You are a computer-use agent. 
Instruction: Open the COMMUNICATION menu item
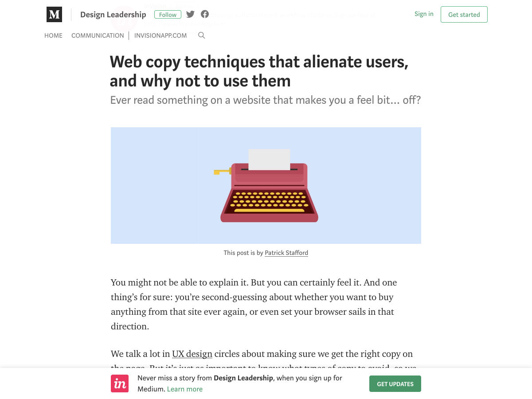click(x=98, y=35)
